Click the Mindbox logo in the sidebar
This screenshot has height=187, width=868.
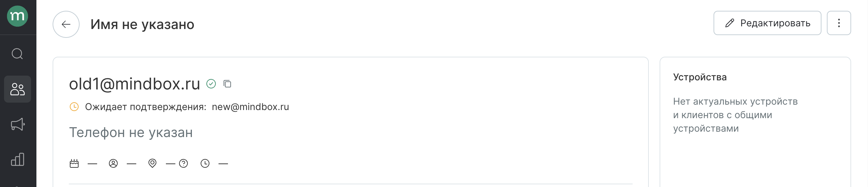18,16
